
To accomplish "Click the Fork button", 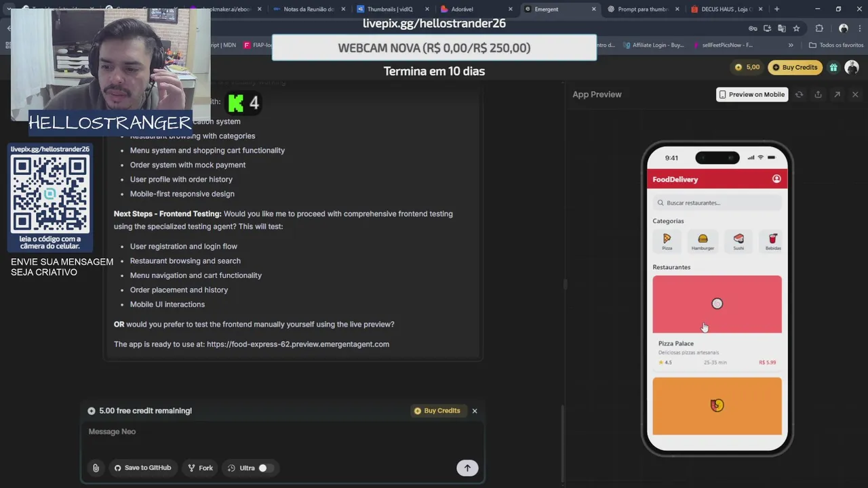I will tap(201, 468).
